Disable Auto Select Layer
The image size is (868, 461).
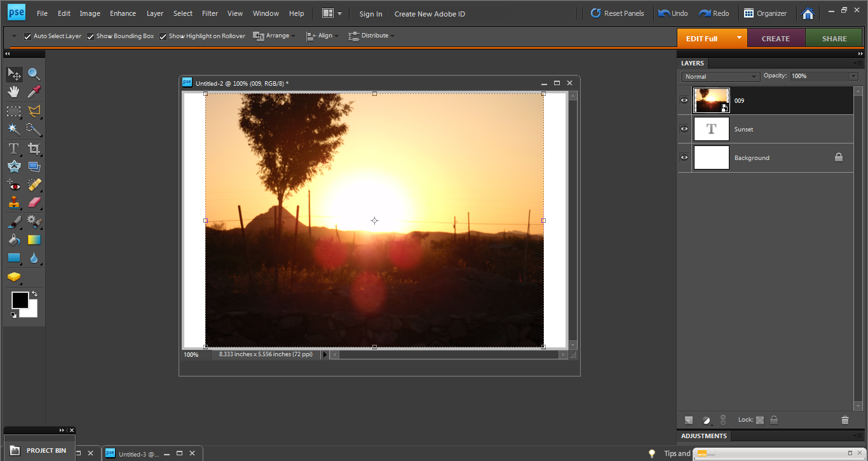tap(27, 36)
